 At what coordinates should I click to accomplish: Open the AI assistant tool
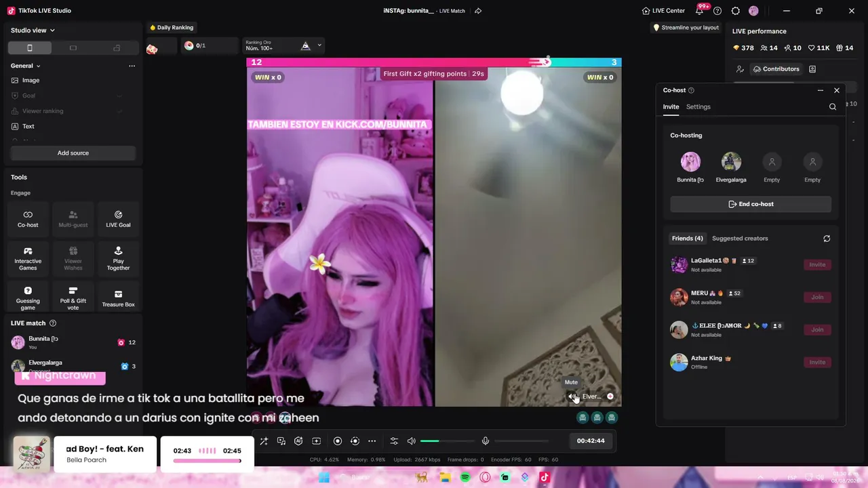(298, 441)
